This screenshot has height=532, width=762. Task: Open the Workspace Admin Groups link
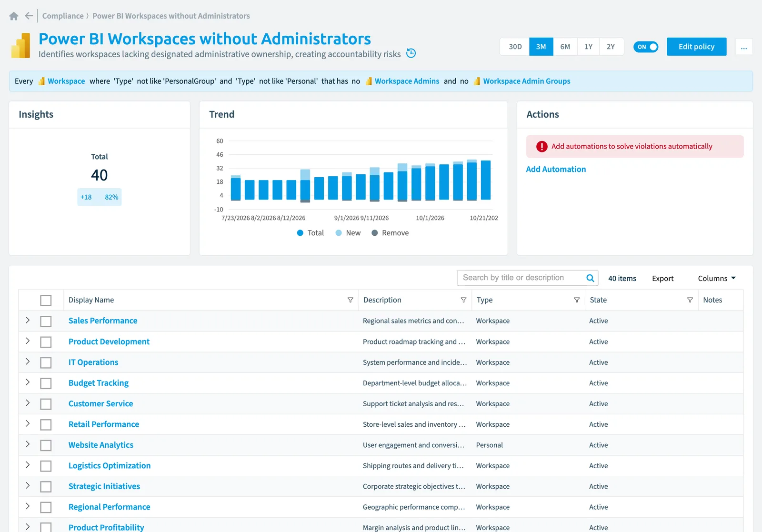527,81
